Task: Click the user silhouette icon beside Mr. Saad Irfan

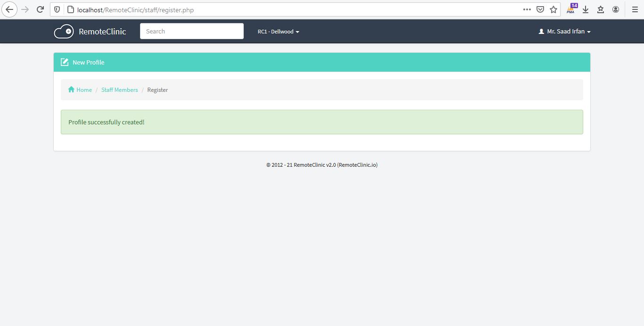Action: (x=541, y=32)
